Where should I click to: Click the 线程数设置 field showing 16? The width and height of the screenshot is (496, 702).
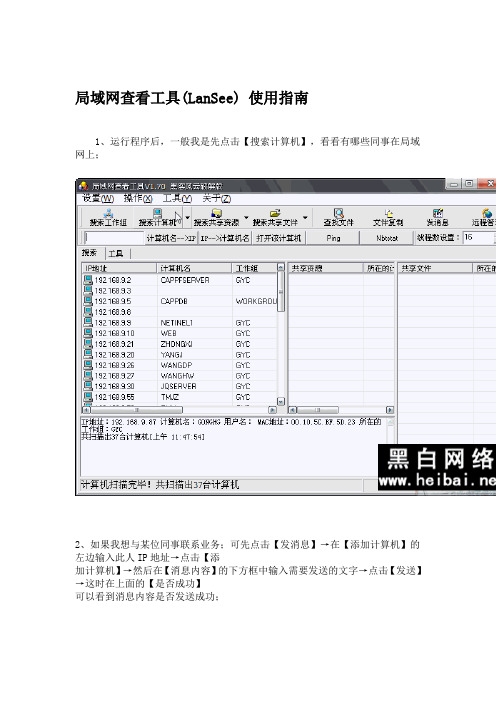pos(478,238)
